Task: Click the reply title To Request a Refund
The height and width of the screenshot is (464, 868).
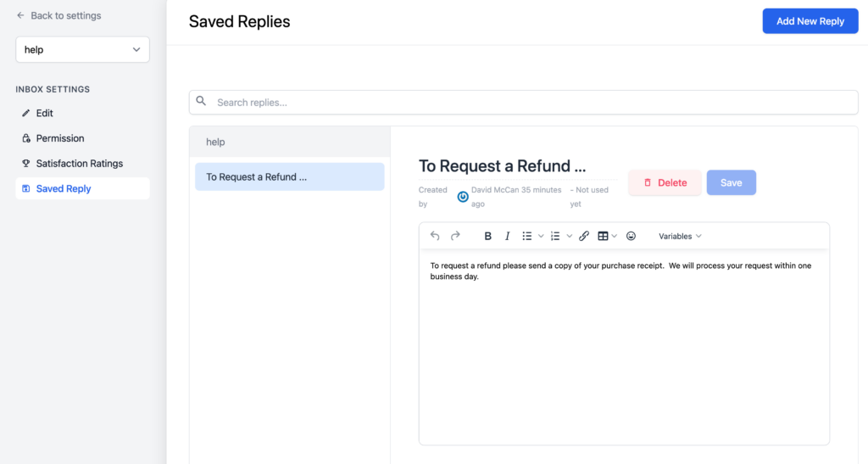Action: 502,166
